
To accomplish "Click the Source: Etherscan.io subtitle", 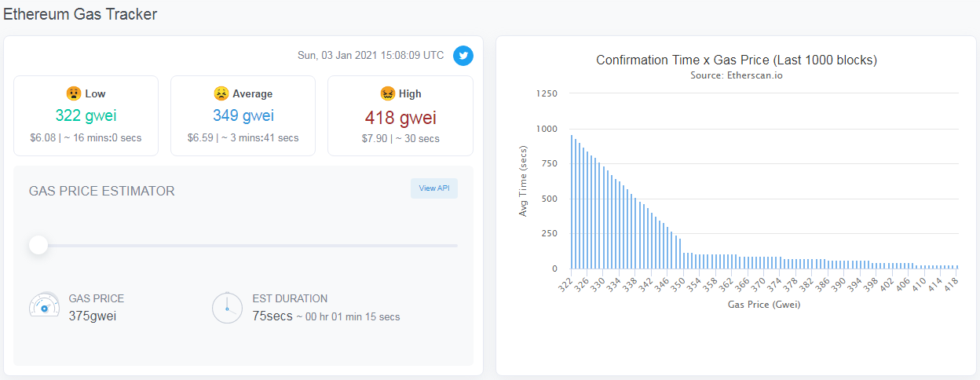I will click(737, 76).
